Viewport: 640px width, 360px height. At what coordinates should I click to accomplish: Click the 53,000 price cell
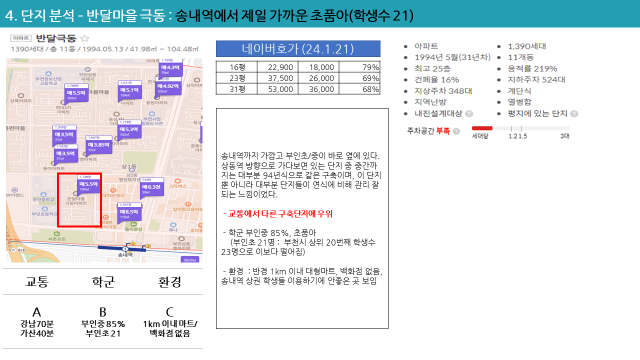(x=278, y=89)
